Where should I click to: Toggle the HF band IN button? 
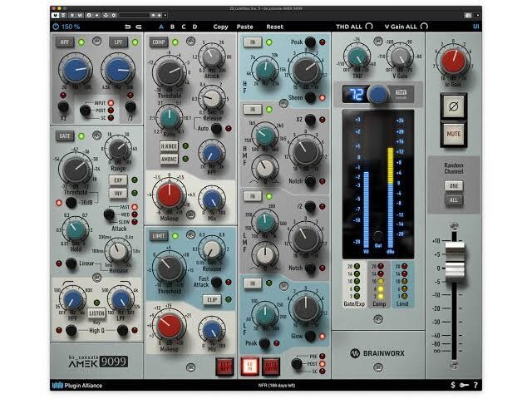tap(253, 42)
